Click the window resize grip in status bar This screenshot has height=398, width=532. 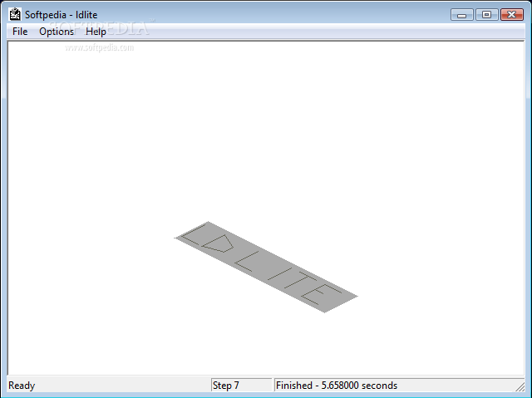pyautogui.click(x=520, y=387)
